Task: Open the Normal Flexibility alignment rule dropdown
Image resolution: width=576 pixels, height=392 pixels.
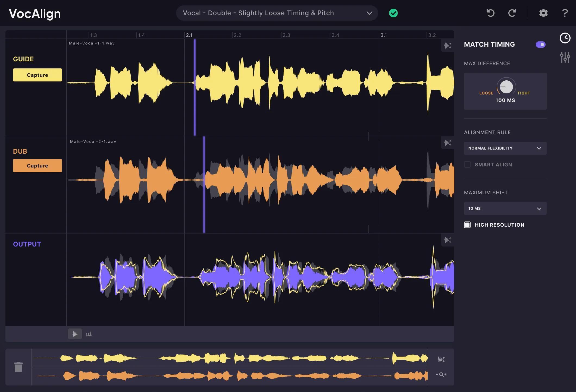Action: (505, 148)
